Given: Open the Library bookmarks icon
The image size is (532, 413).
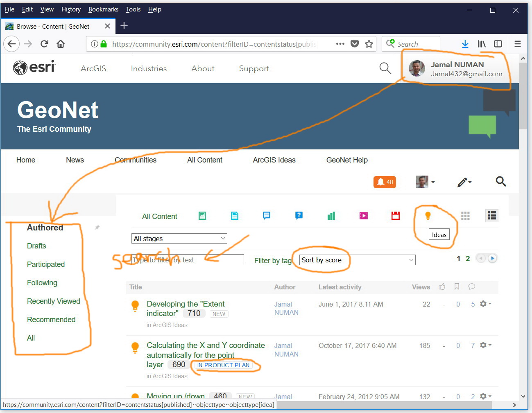Looking at the screenshot, I should [482, 44].
